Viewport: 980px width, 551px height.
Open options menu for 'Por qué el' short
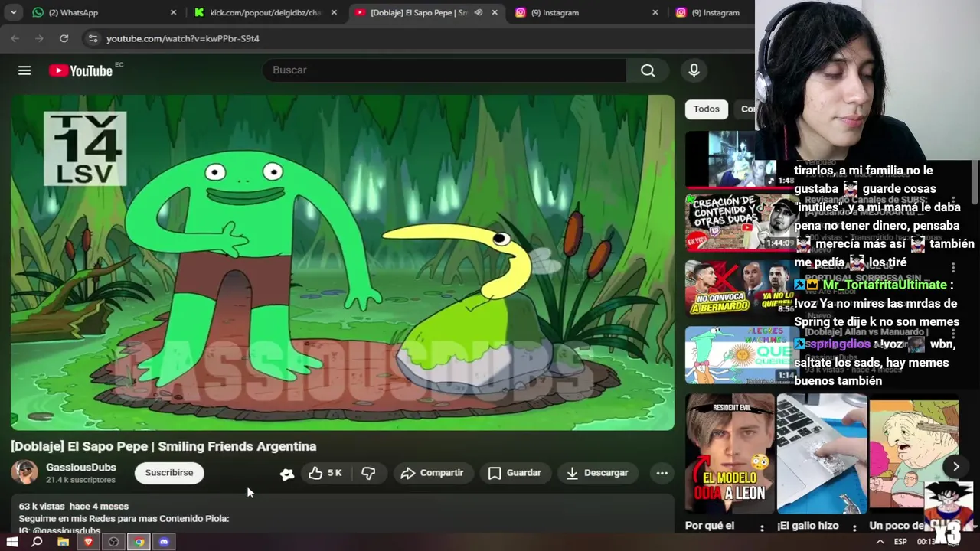click(762, 527)
